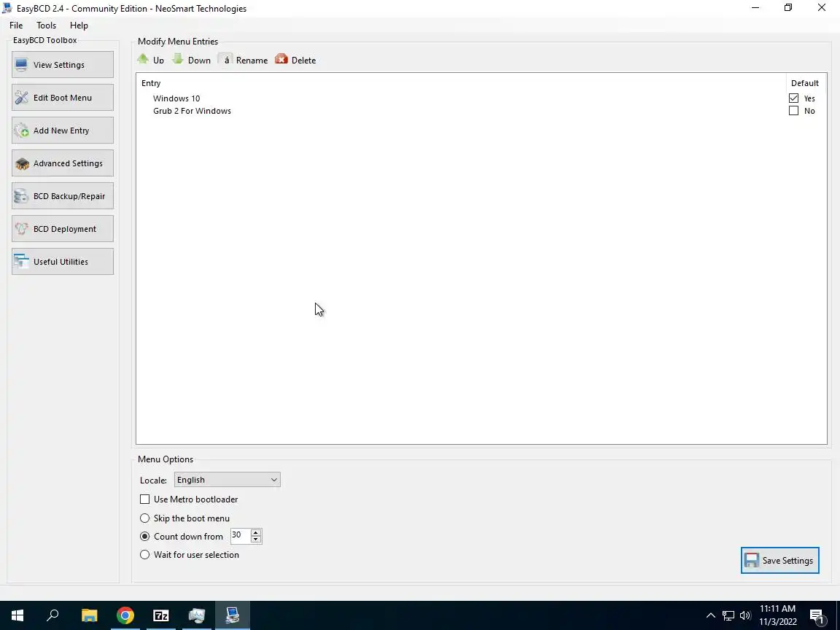840x630 pixels.
Task: Click the red Delete entry icon
Action: click(x=281, y=59)
